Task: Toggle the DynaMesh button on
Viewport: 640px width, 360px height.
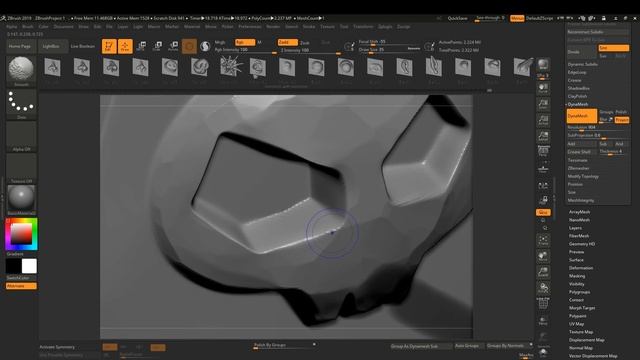Action: pos(581,116)
